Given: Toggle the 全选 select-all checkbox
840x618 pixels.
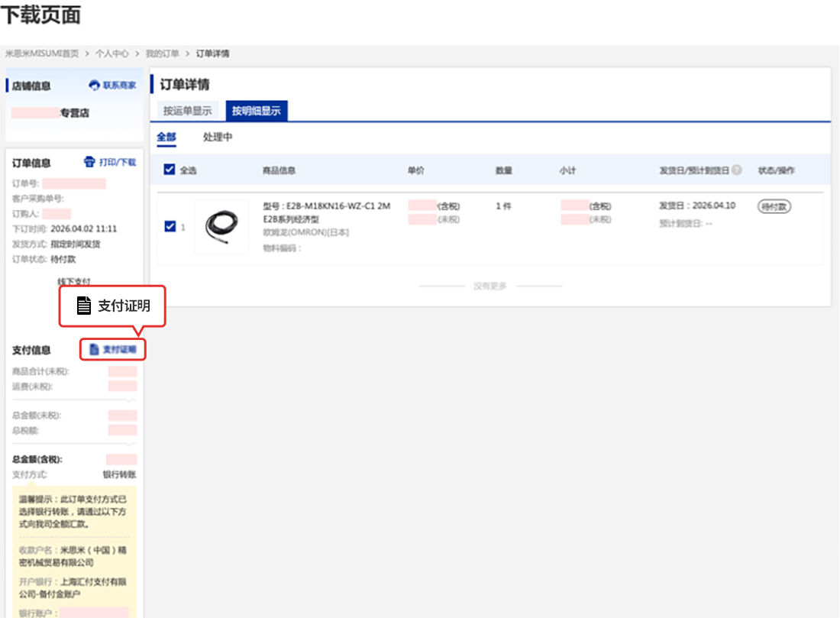Looking at the screenshot, I should coord(170,170).
